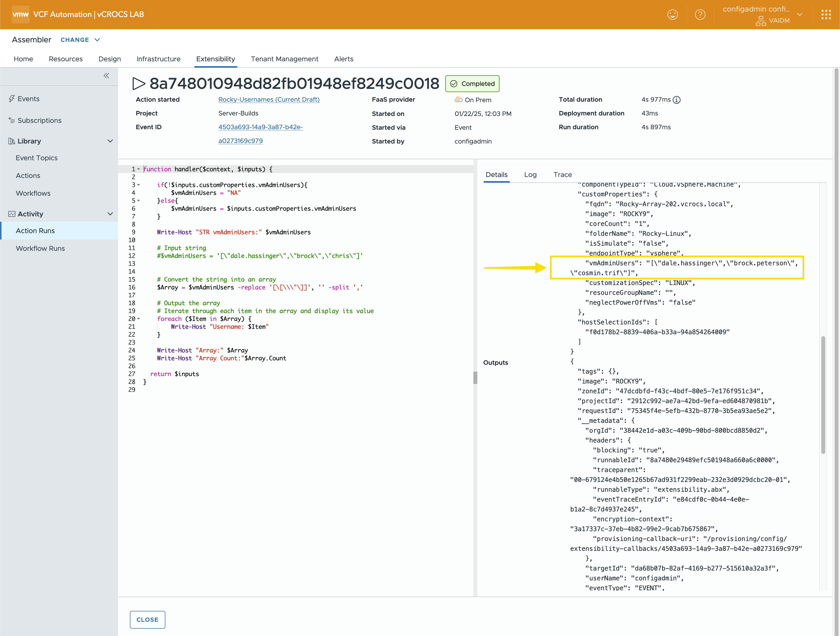The width and height of the screenshot is (840, 636).
Task: Open the Rocky-Usernames (Current Draft) link
Action: [x=269, y=99]
